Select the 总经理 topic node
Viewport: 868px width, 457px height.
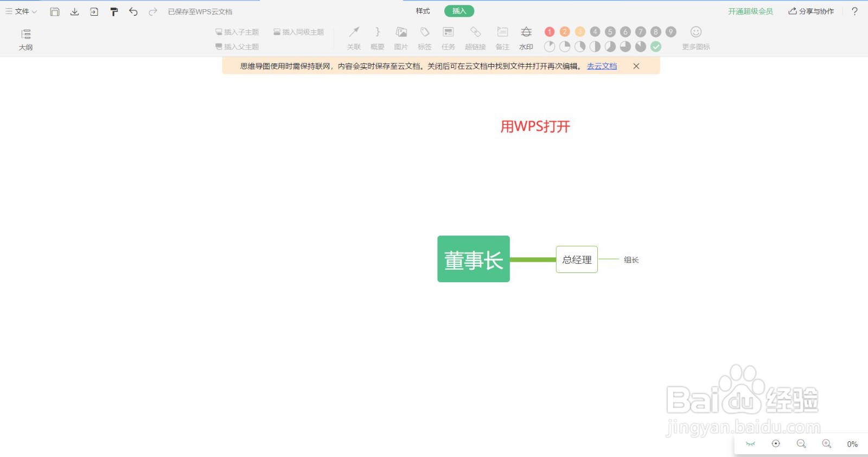coord(577,259)
